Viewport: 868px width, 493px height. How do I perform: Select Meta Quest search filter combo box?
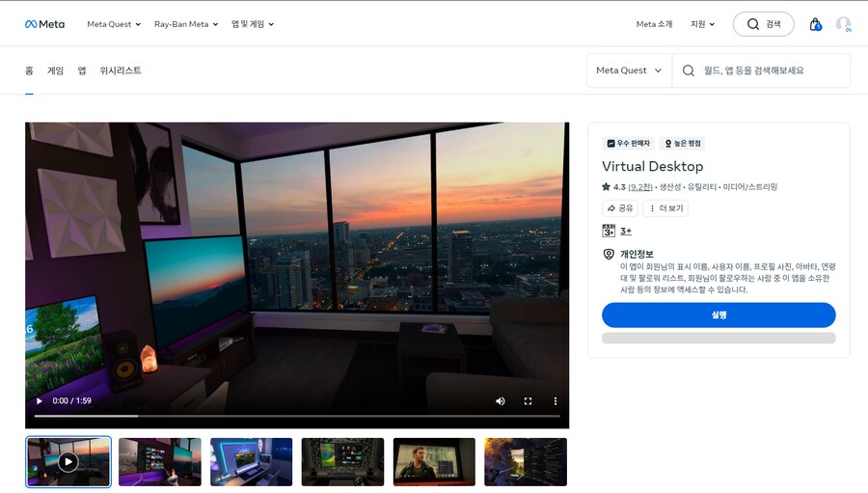point(629,70)
